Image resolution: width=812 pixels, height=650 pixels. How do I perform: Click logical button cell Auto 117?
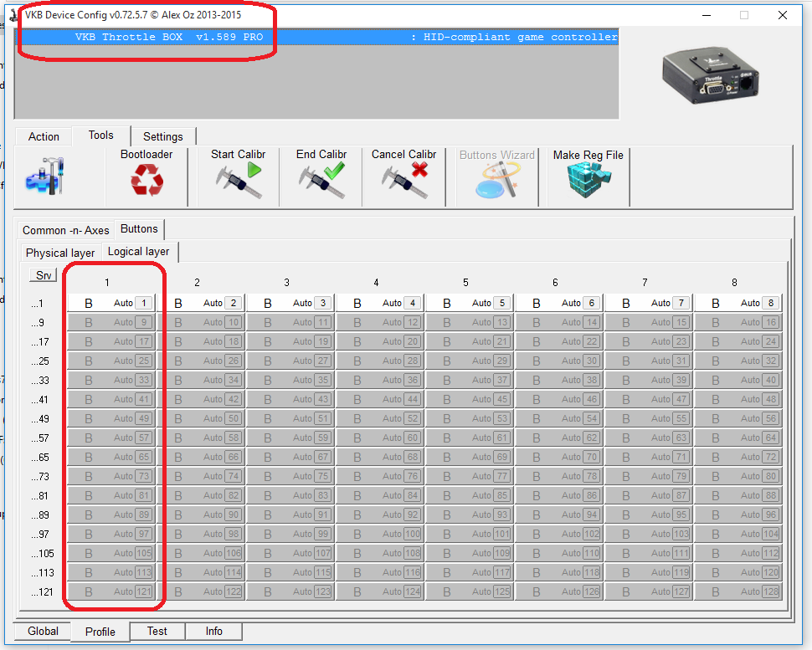coord(470,572)
